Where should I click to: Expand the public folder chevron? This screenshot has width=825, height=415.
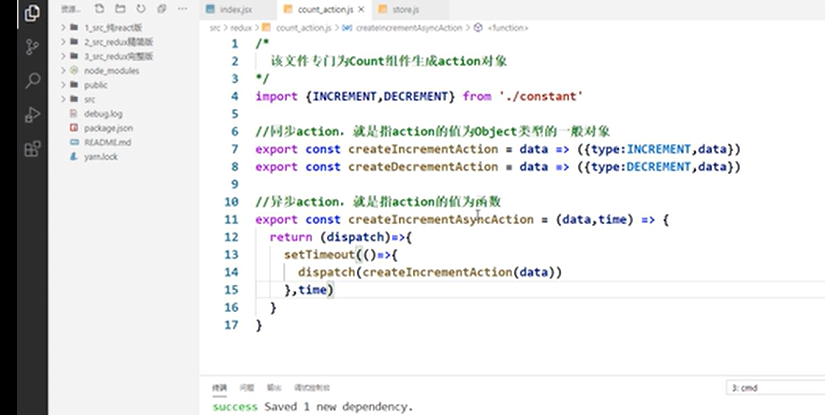[63, 85]
